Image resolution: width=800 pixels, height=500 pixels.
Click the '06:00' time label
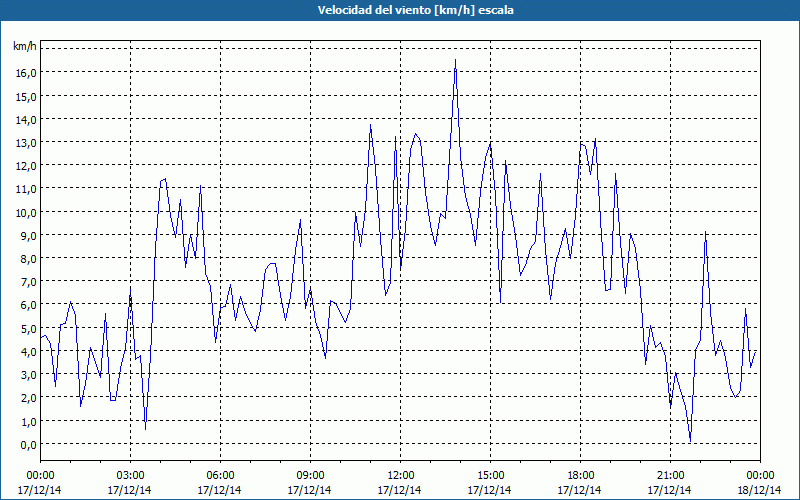pyautogui.click(x=220, y=476)
